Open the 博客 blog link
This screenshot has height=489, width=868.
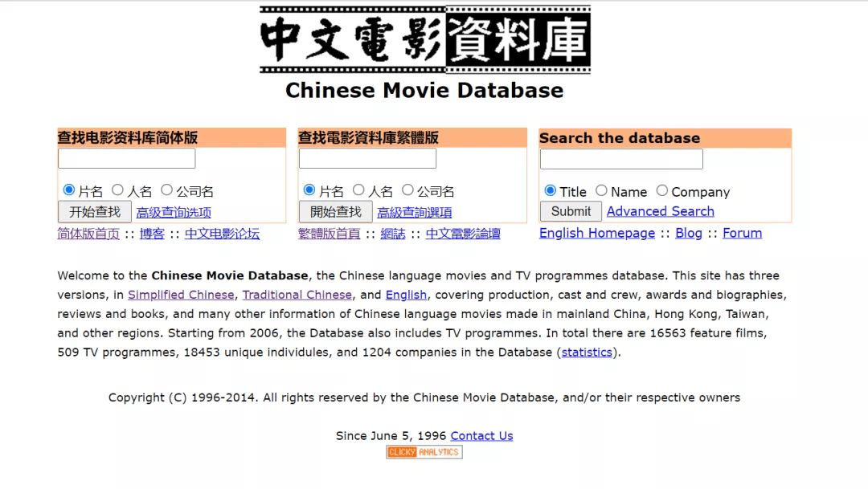coord(152,234)
